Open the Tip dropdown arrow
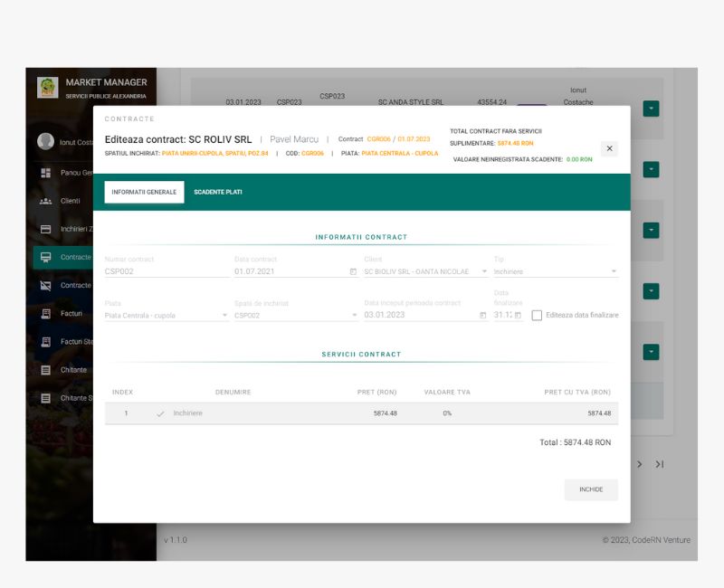Image resolution: width=724 pixels, height=588 pixels. (614, 271)
